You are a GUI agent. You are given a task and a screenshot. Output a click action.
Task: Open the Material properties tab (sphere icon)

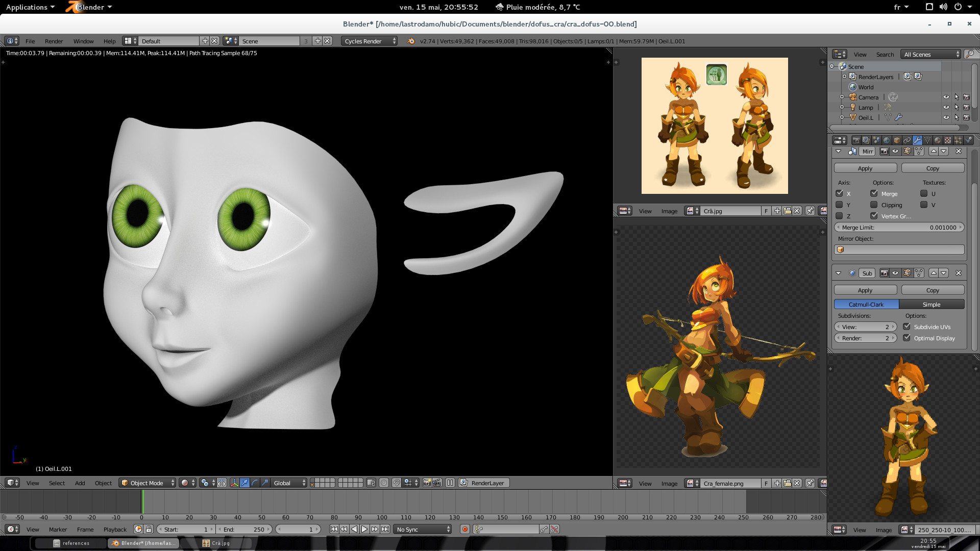click(x=938, y=140)
